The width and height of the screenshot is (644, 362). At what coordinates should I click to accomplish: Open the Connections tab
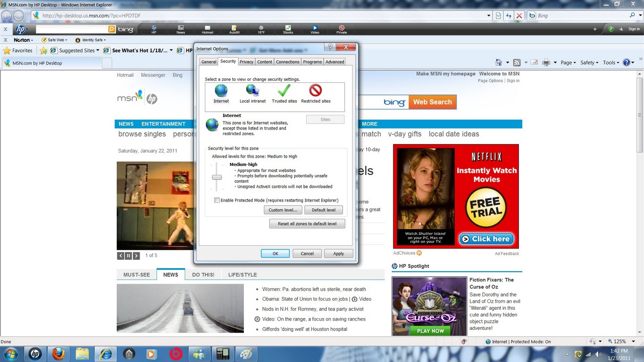tap(288, 62)
